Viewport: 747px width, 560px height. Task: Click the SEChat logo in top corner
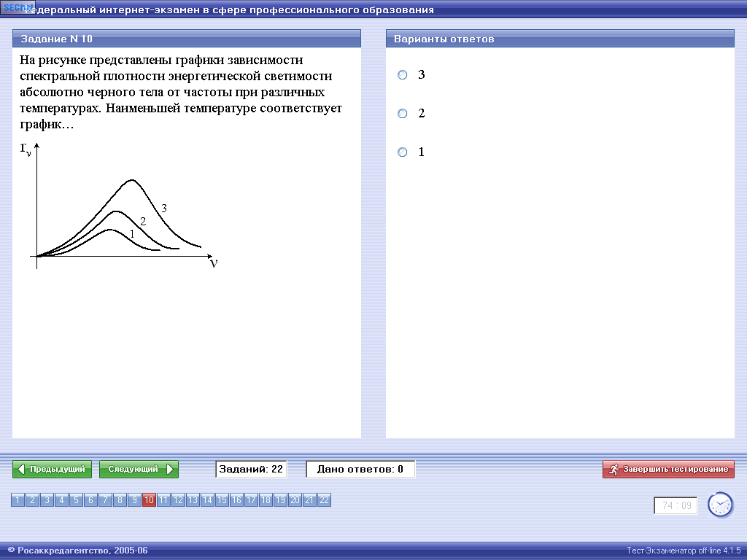pos(18,7)
